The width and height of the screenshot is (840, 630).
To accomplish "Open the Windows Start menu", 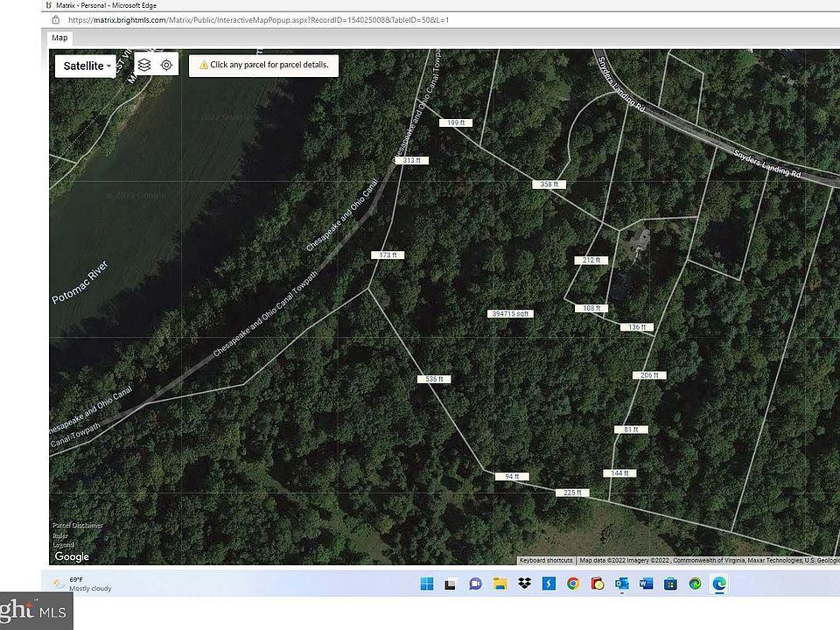I will point(427,584).
